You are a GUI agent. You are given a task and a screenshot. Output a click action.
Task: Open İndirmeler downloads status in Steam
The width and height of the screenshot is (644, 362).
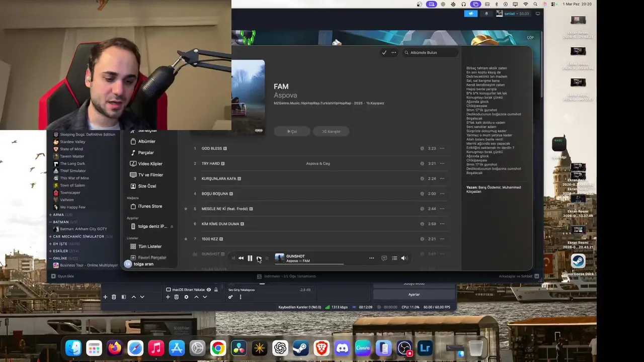tap(287, 276)
